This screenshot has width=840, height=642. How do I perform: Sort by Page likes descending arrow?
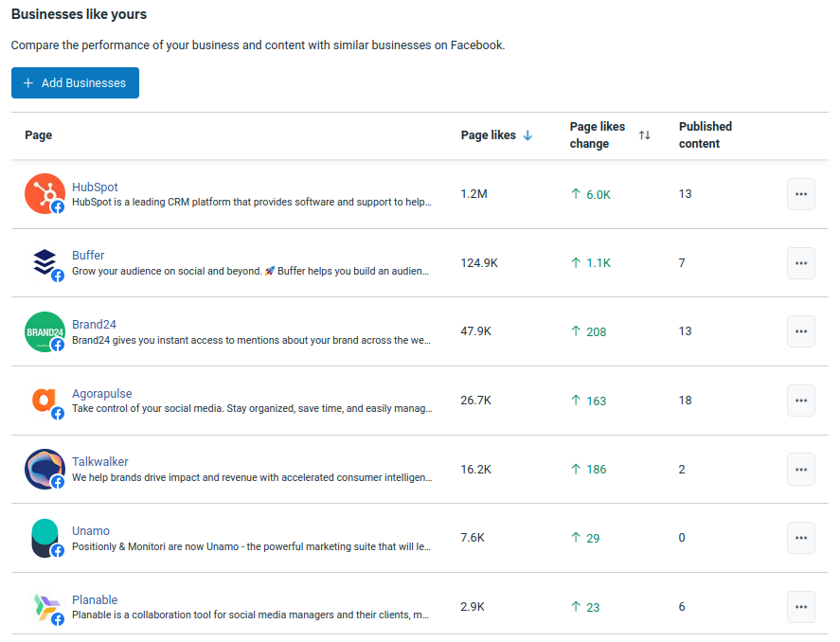[527, 135]
